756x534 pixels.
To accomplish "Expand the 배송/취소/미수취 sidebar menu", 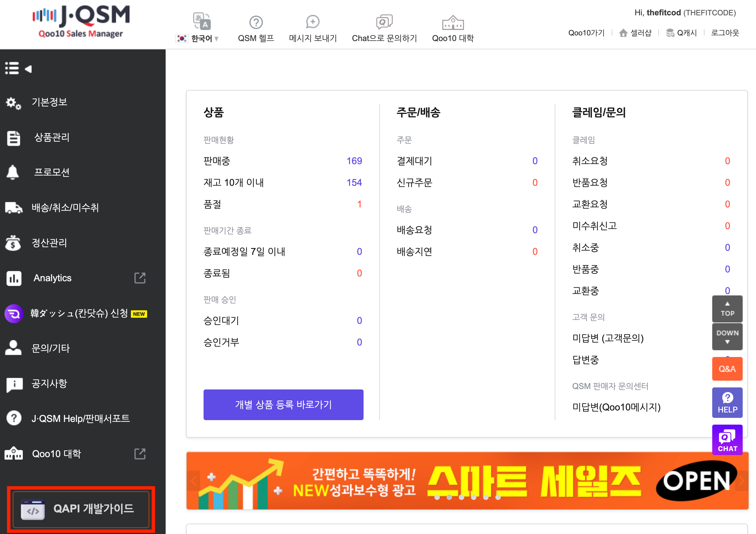I will coord(65,208).
